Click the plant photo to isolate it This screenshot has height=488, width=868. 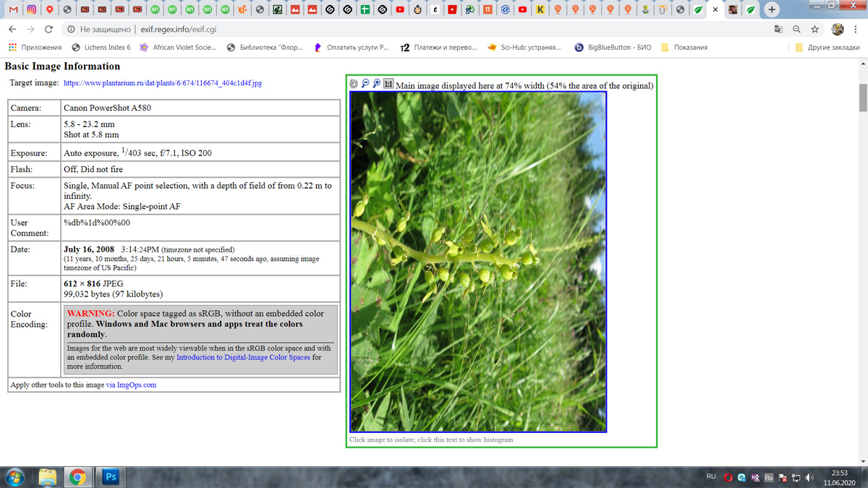[478, 262]
